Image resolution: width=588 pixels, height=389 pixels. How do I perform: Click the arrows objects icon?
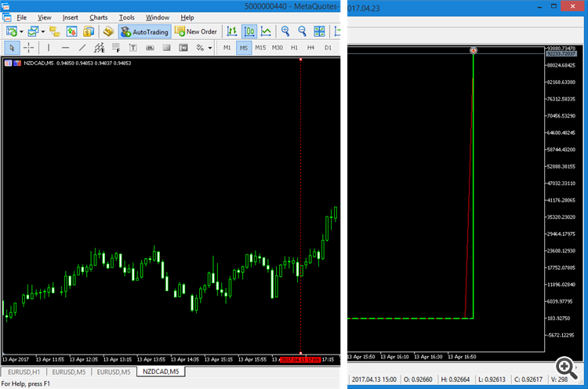(200, 48)
